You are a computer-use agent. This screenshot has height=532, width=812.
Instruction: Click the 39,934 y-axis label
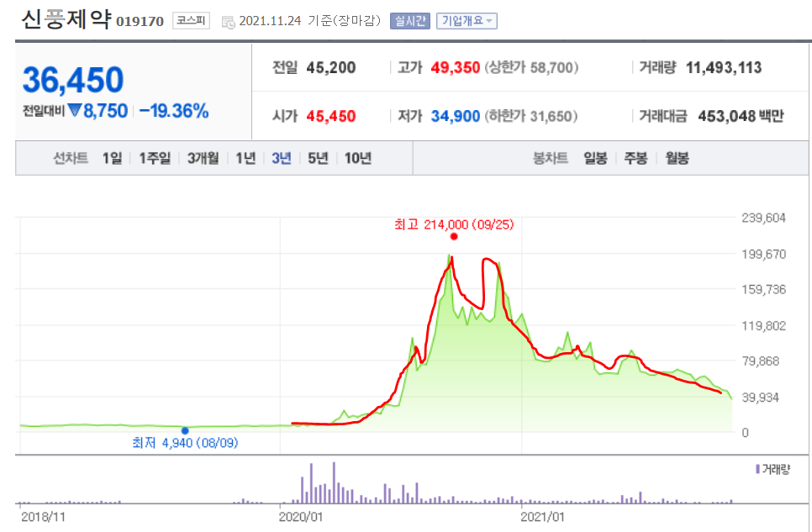[760, 398]
